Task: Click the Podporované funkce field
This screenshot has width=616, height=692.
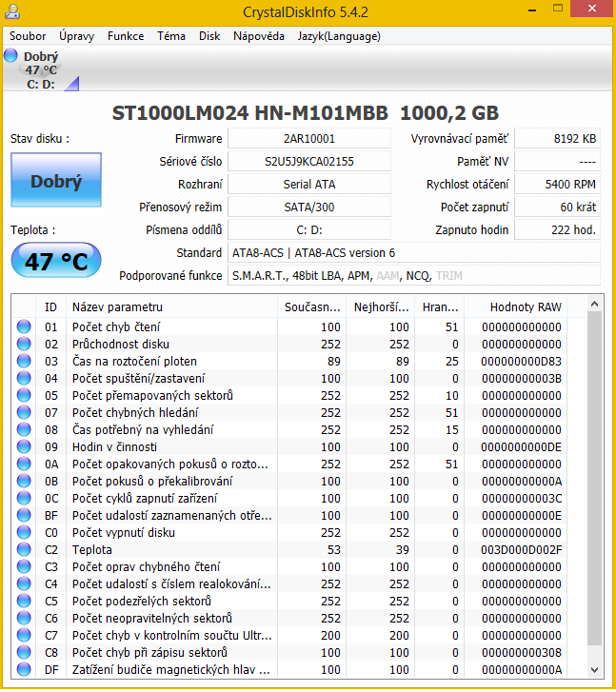Action: (414, 276)
